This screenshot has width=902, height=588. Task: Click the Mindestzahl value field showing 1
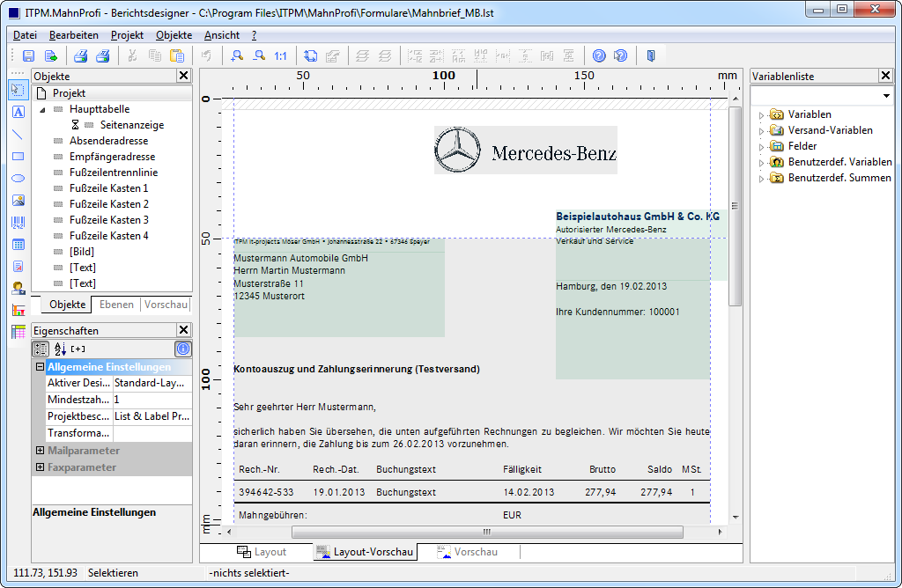pos(152,400)
